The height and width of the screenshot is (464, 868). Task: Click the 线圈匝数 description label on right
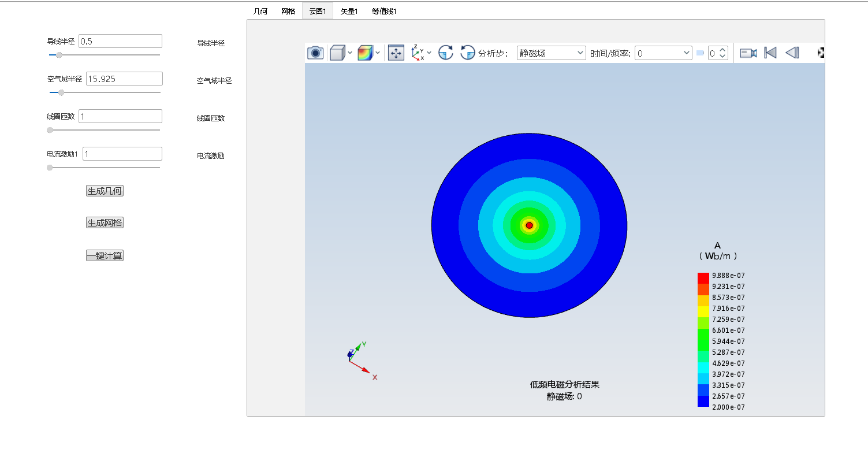211,118
